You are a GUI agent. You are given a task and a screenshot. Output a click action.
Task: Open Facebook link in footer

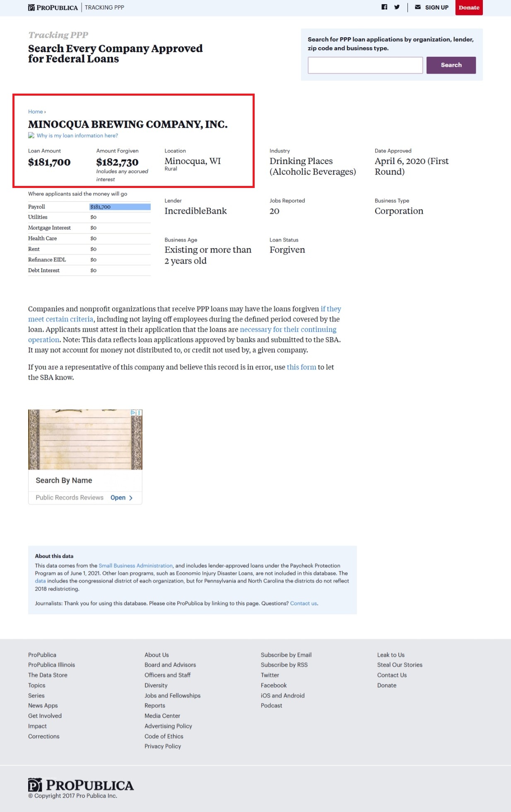(274, 685)
